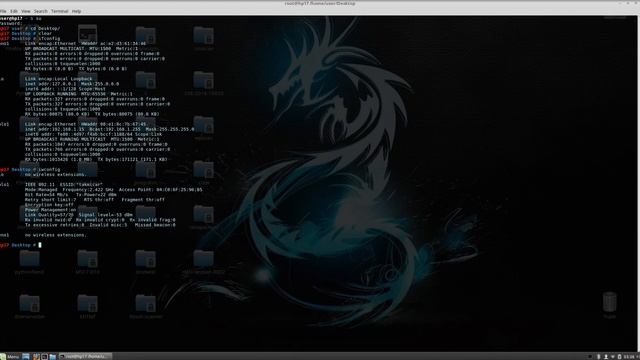Open the Edit menu in terminal
640x360 pixels.
[14, 11]
